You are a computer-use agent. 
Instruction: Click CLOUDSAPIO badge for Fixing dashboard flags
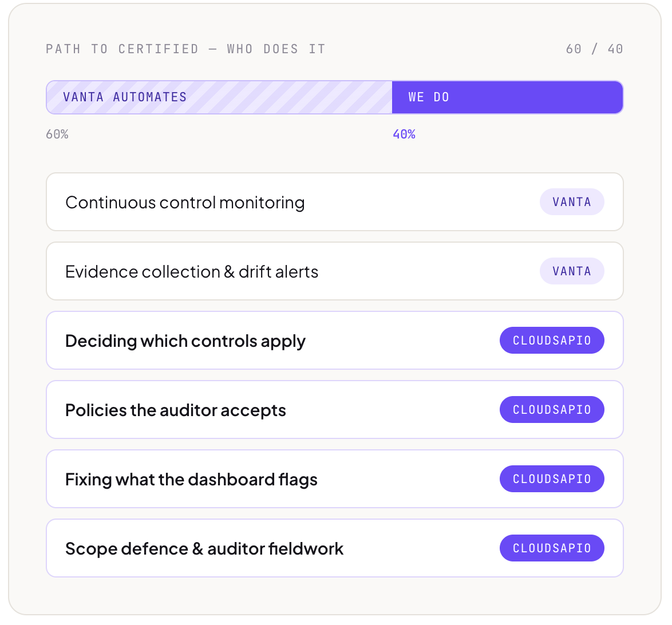(552, 479)
